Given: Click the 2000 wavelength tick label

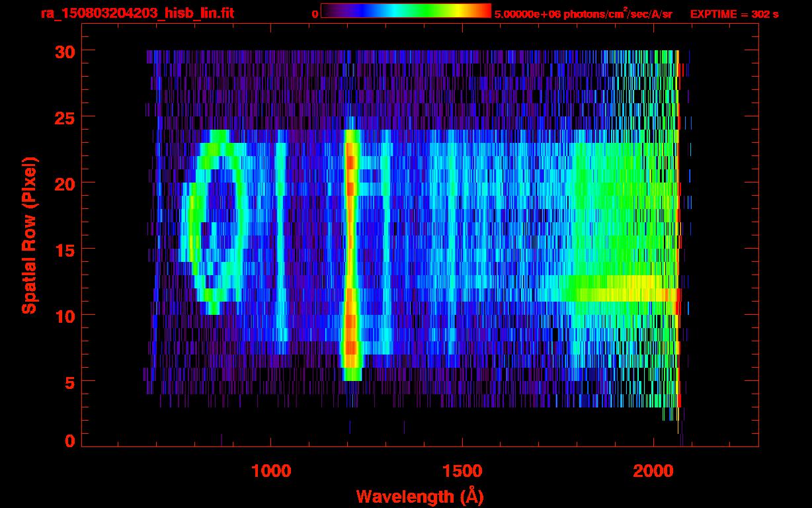Looking at the screenshot, I should [653, 471].
